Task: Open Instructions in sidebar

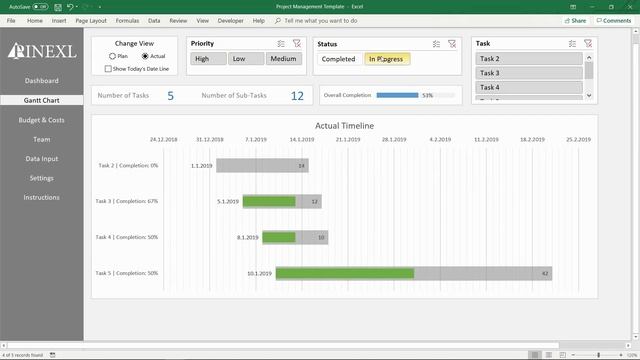Action: [42, 197]
